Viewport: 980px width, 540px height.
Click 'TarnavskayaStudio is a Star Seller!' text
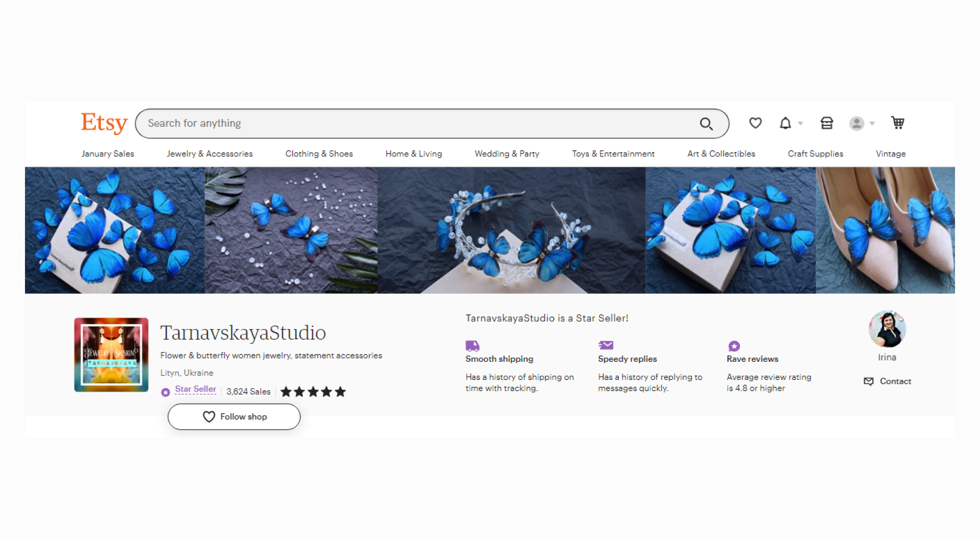pyautogui.click(x=547, y=318)
